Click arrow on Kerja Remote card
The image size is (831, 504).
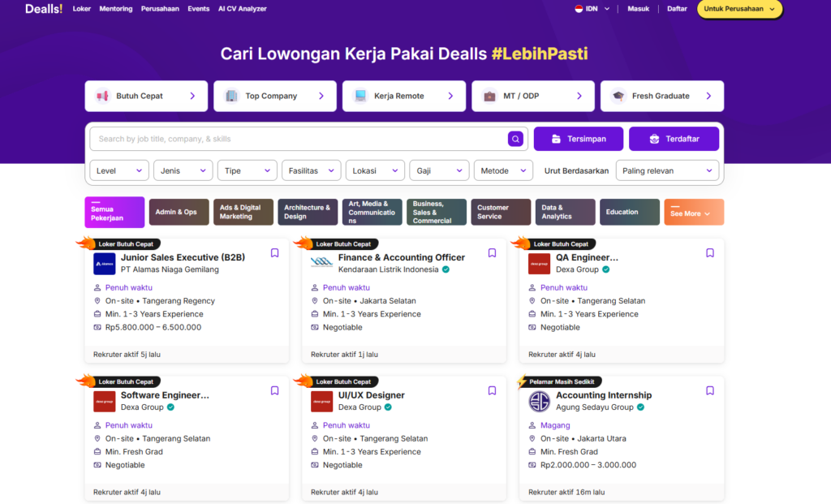pos(450,96)
